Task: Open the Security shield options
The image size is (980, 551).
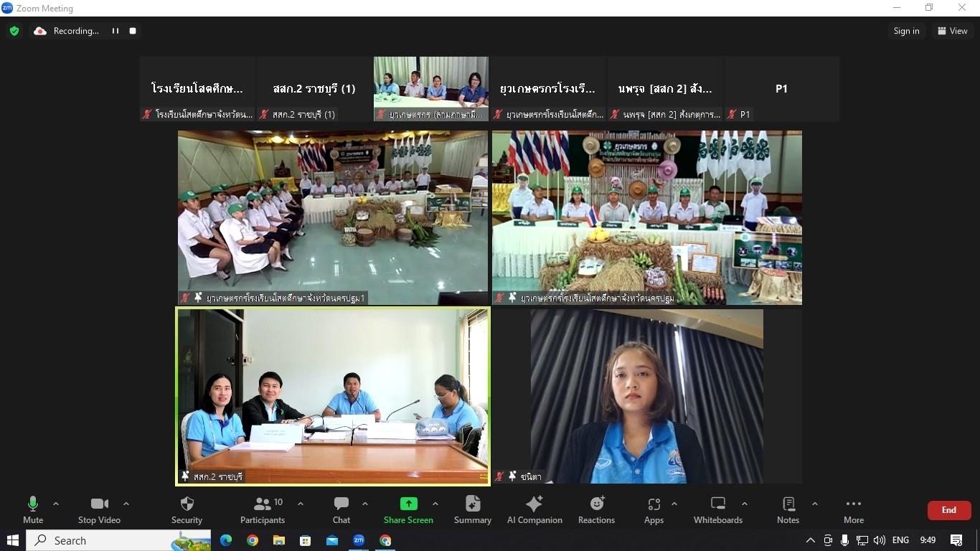Action: tap(187, 509)
